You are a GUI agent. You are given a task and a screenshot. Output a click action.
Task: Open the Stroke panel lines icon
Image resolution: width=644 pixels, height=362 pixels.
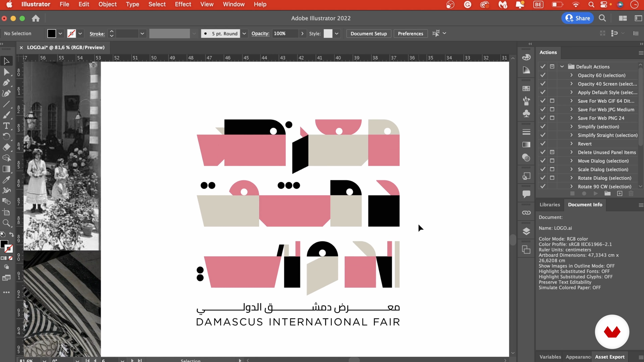pos(526,132)
